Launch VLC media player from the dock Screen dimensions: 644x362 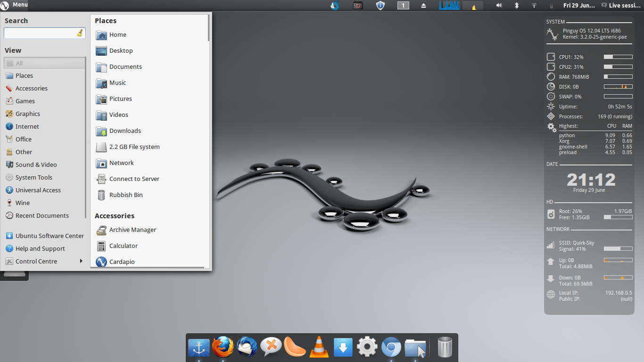[x=319, y=347]
